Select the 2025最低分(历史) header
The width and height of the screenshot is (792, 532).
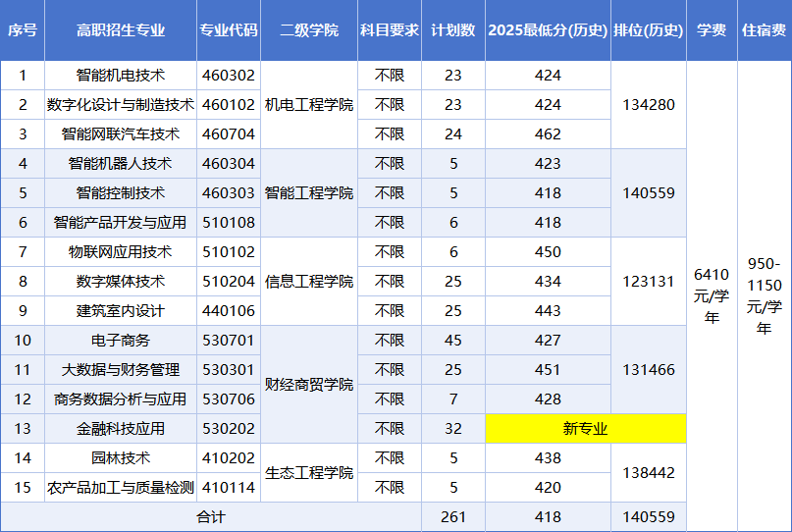point(548,30)
